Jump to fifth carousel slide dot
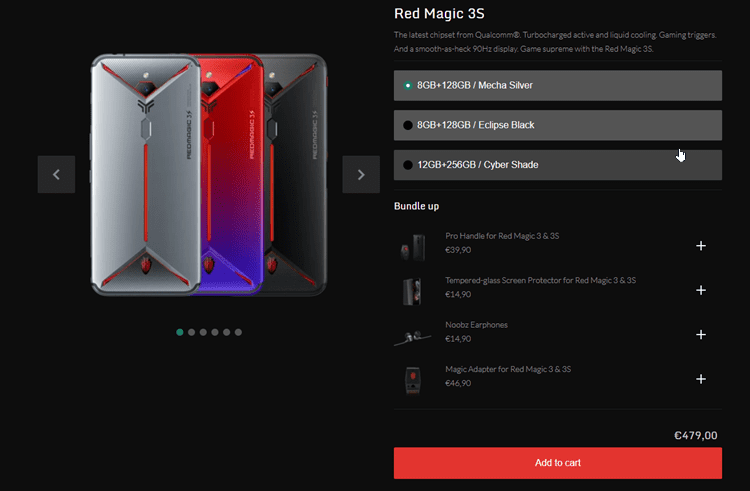The image size is (750, 491). coord(227,332)
